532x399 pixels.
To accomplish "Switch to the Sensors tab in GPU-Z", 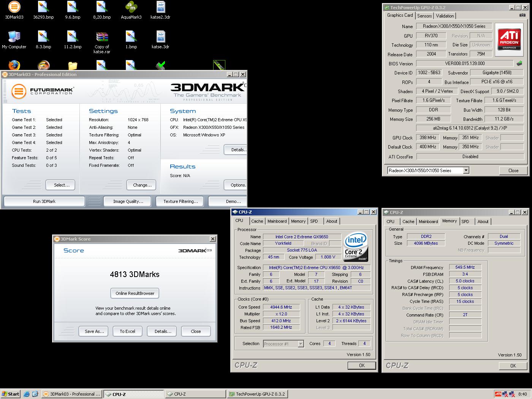I will click(424, 16).
